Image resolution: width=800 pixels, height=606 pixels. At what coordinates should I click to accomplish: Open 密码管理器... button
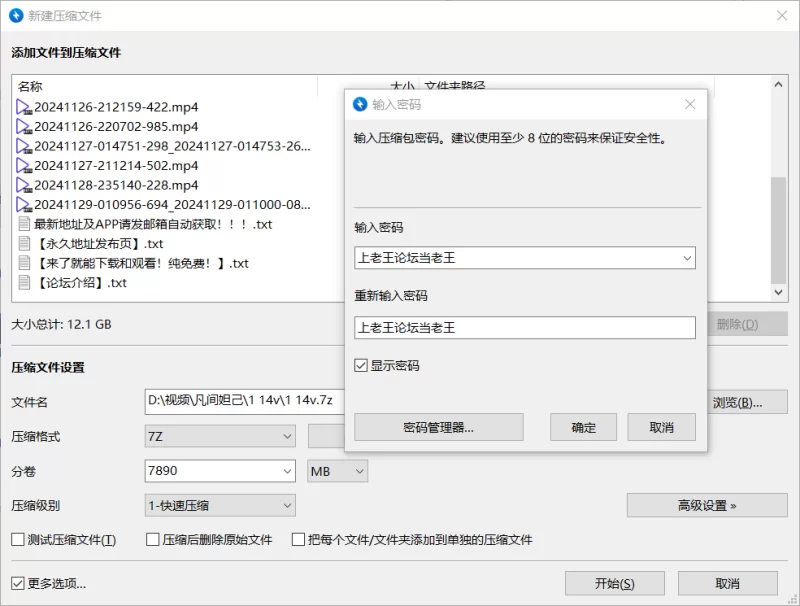(439, 427)
